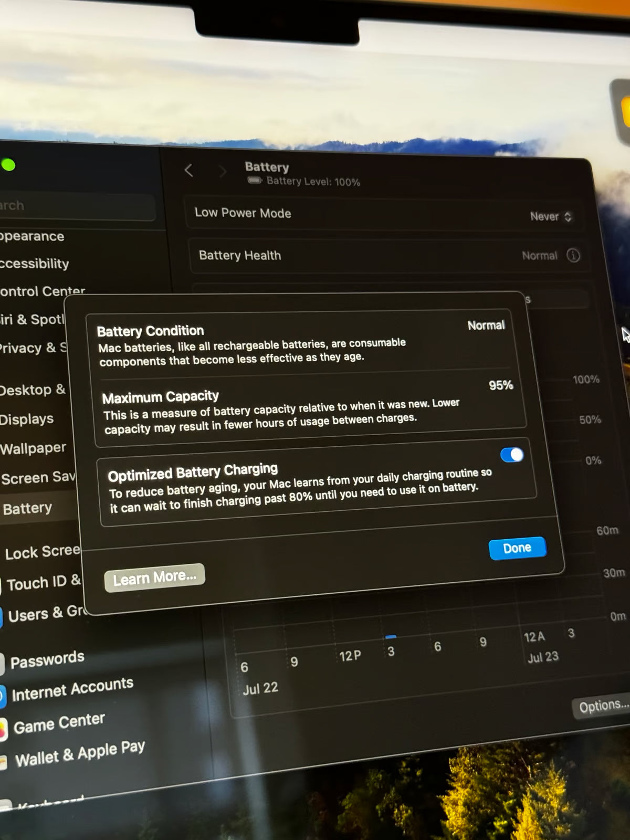The width and height of the screenshot is (630, 840).
Task: Click the Low Power Mode label
Action: tap(243, 213)
